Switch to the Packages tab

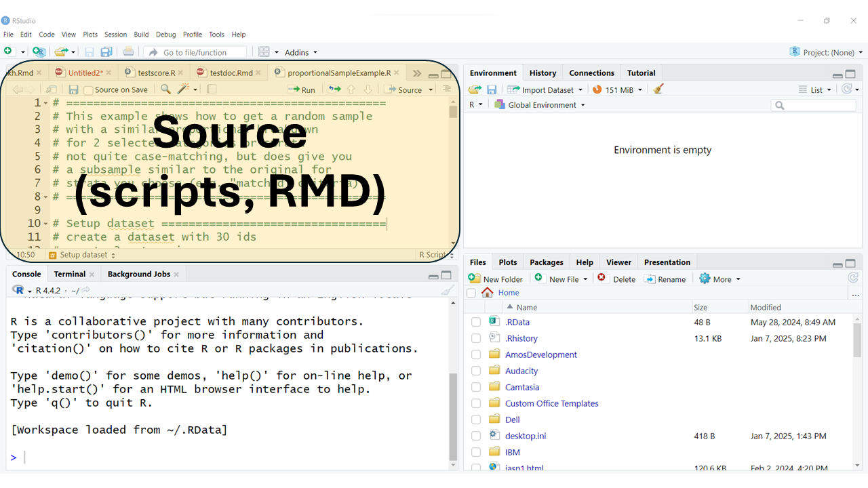click(546, 262)
